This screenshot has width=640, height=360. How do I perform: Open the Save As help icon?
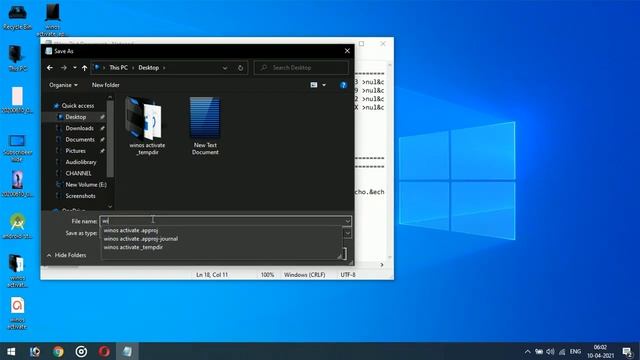[343, 85]
